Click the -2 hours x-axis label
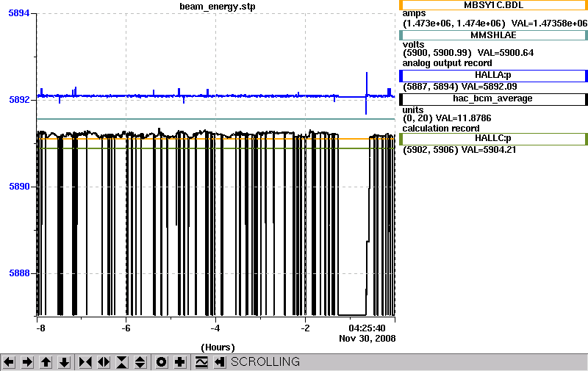This screenshot has width=588, height=371. tap(305, 328)
